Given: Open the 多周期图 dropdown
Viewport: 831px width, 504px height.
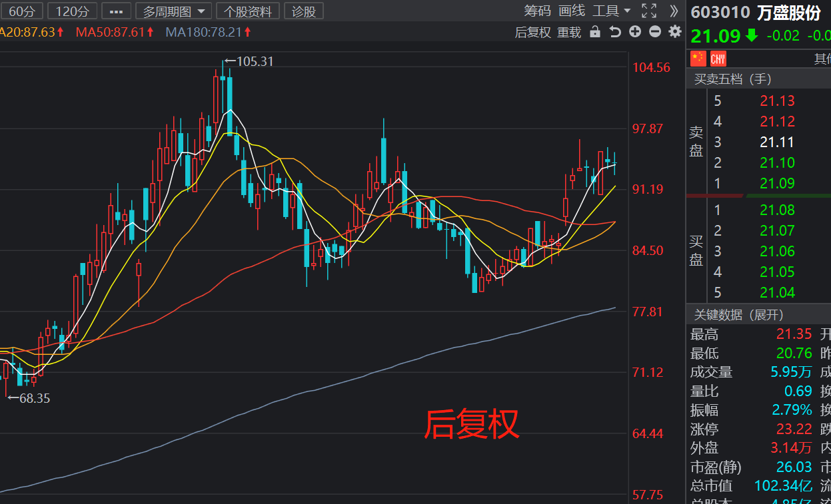Looking at the screenshot, I should point(174,11).
